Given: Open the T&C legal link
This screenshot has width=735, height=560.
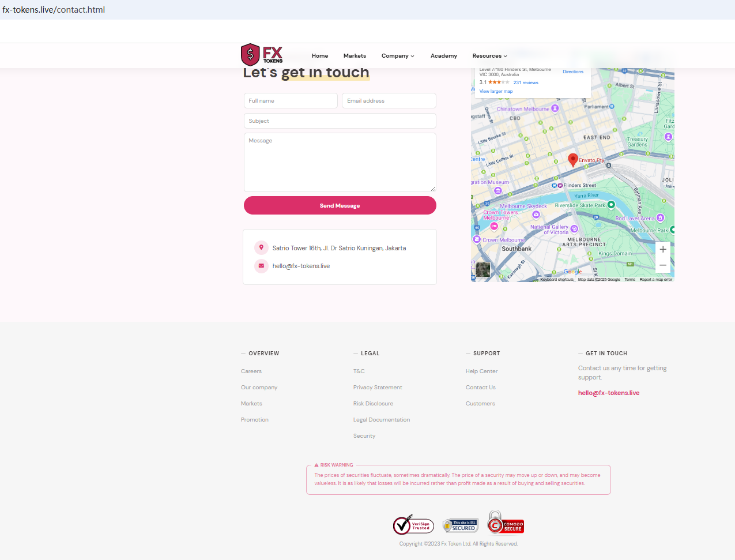Looking at the screenshot, I should pos(359,371).
